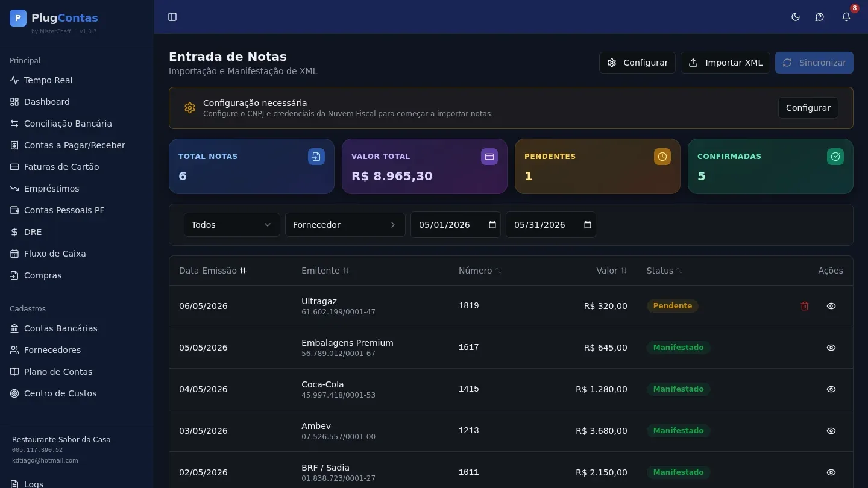Screen dimensions: 868x488
Task: Open Plano de Contas
Action: (77, 372)
